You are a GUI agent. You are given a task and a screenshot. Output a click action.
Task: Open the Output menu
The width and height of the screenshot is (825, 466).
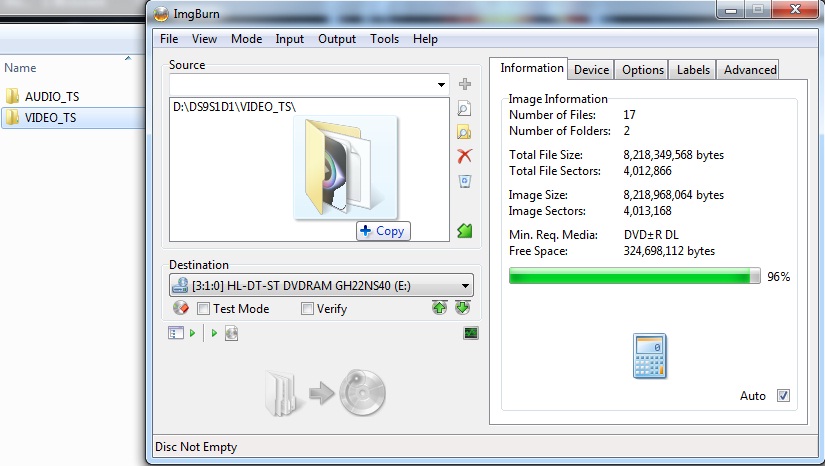pyautogui.click(x=337, y=39)
